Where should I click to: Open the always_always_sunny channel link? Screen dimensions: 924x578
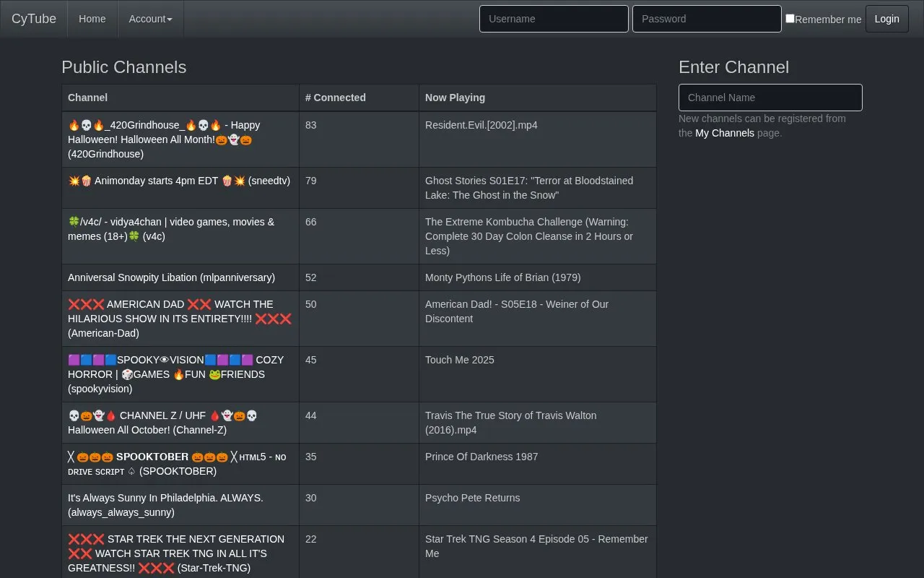pyautogui.click(x=165, y=505)
